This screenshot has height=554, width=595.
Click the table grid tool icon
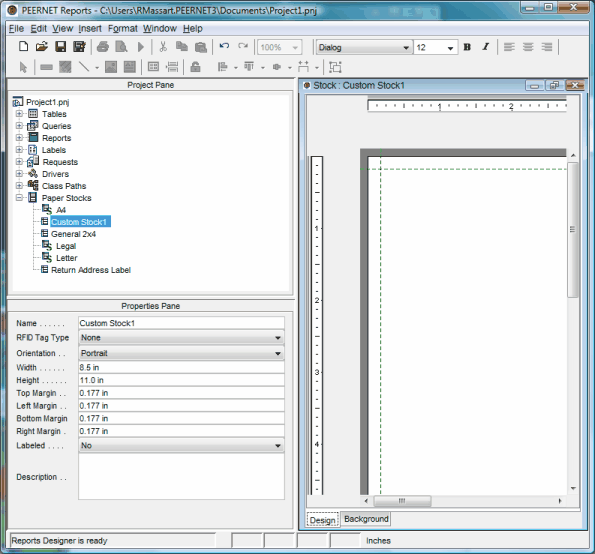(x=153, y=67)
